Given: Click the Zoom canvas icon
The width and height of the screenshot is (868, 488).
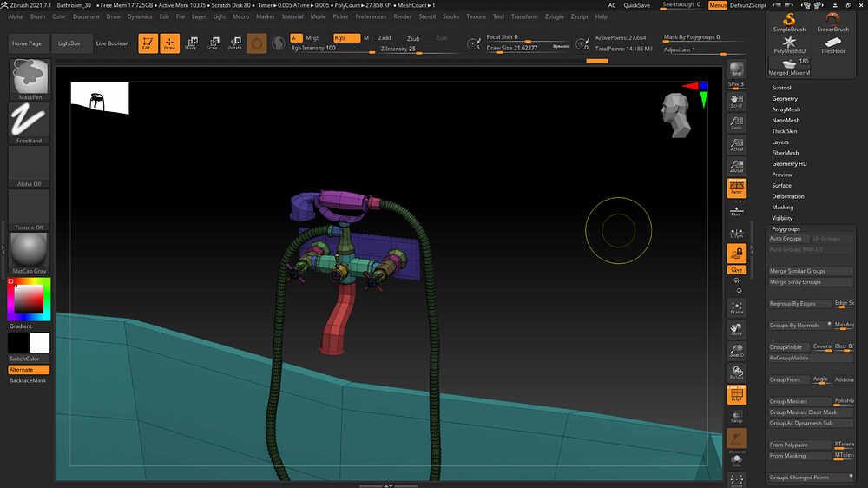Looking at the screenshot, I should pyautogui.click(x=737, y=123).
